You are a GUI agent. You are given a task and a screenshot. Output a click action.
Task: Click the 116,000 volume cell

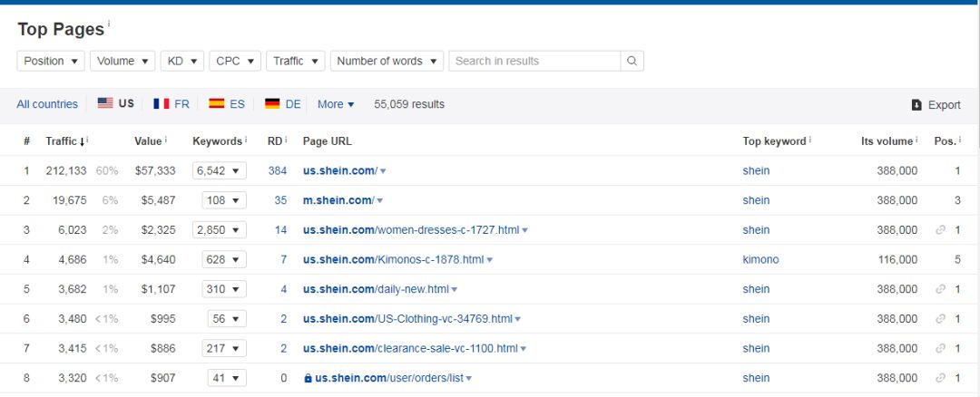(x=897, y=259)
